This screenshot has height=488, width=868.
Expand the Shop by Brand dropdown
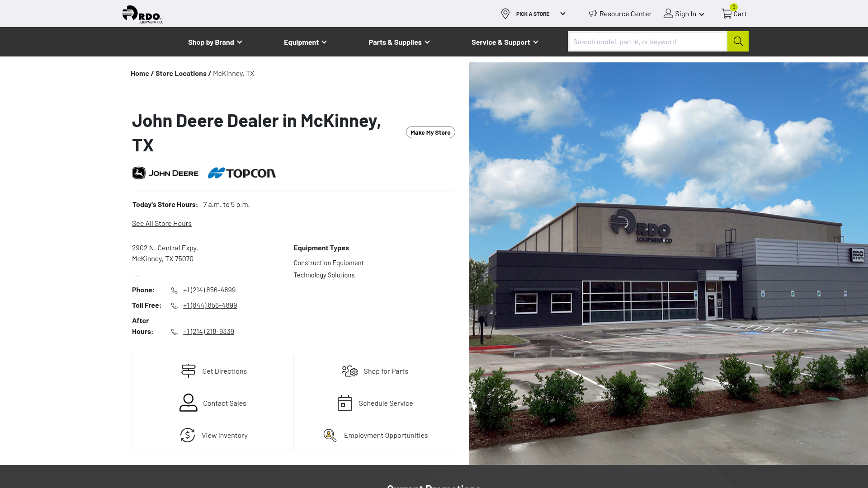click(215, 42)
